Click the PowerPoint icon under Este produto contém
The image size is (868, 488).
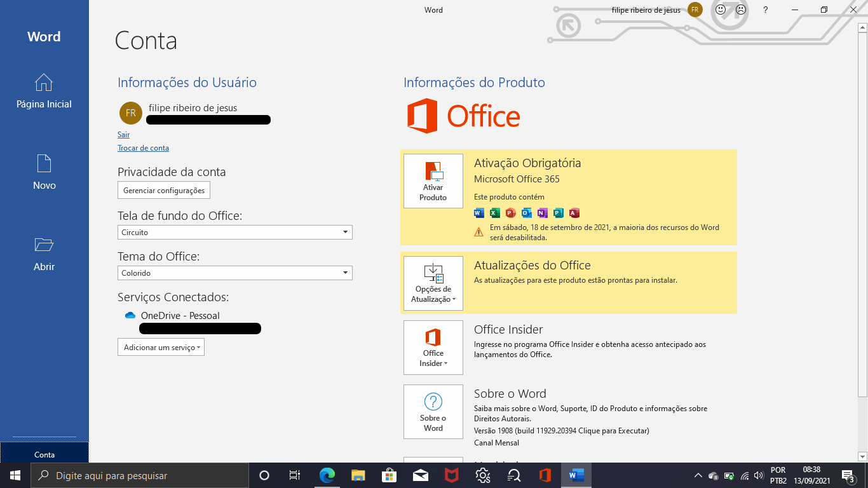(510, 213)
